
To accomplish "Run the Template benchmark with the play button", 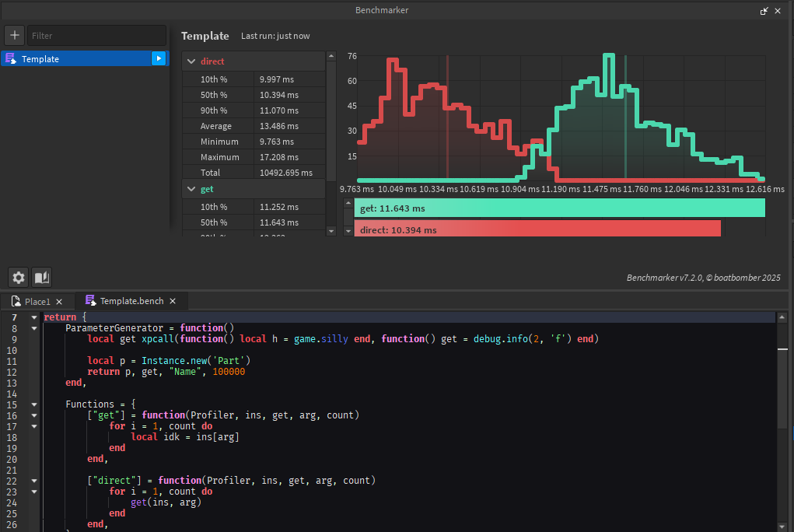I will pos(159,58).
